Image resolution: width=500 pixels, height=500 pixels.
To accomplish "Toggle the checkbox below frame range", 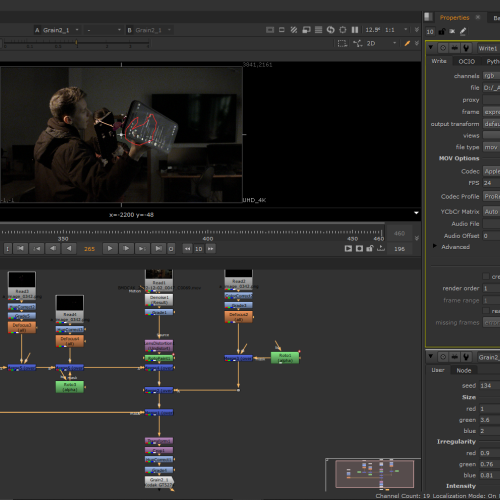I will click(486, 311).
